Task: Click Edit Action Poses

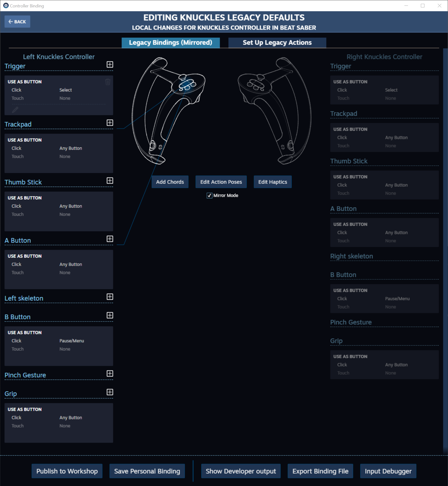Action: (x=221, y=182)
